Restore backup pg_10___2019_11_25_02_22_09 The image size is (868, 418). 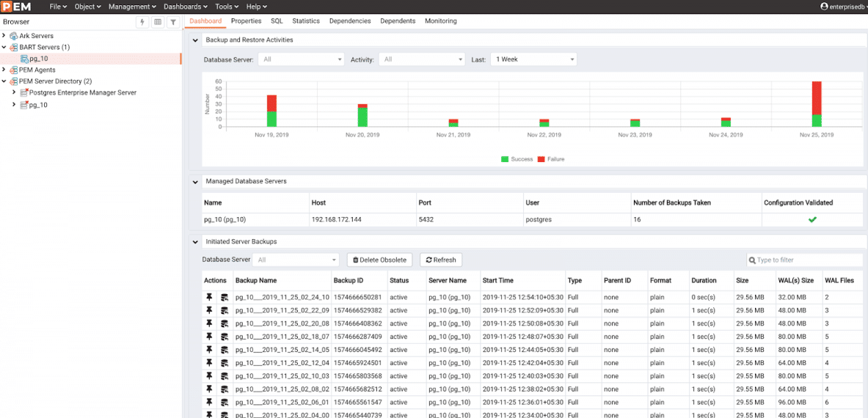(225, 310)
